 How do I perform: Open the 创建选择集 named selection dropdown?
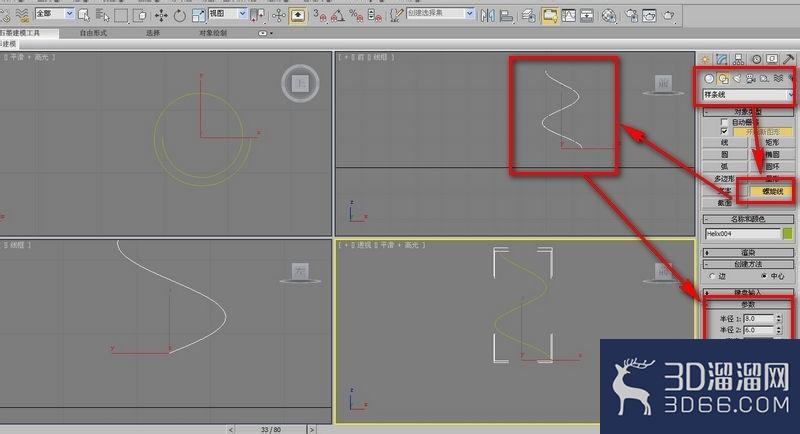pyautogui.click(x=440, y=14)
